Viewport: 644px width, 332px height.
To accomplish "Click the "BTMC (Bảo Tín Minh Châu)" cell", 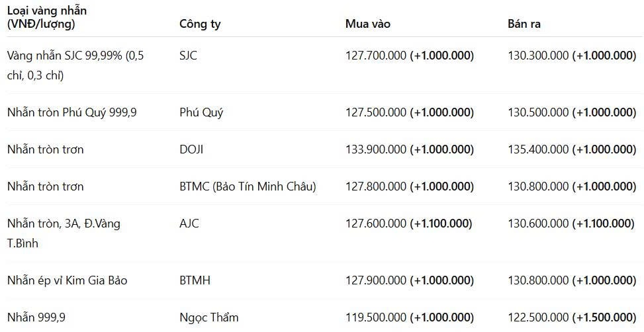I will pyautogui.click(x=248, y=187).
